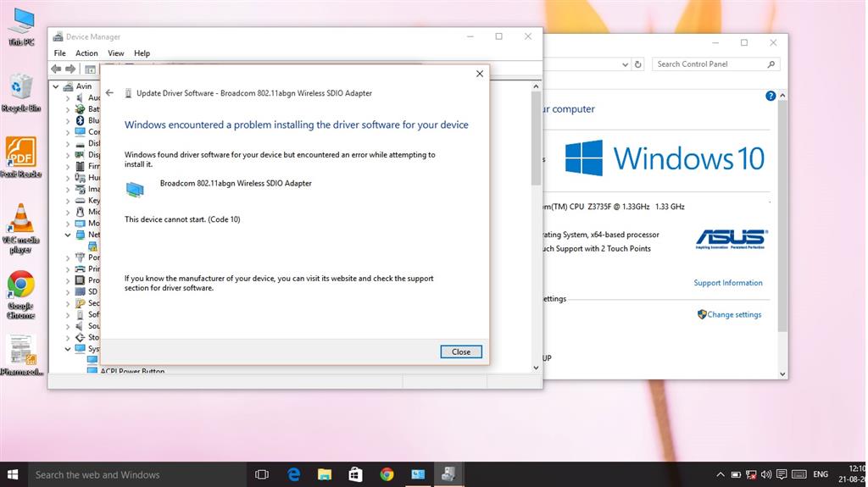Switch ENG input language indicator
Image resolution: width=868 pixels, height=487 pixels.
[x=821, y=474]
